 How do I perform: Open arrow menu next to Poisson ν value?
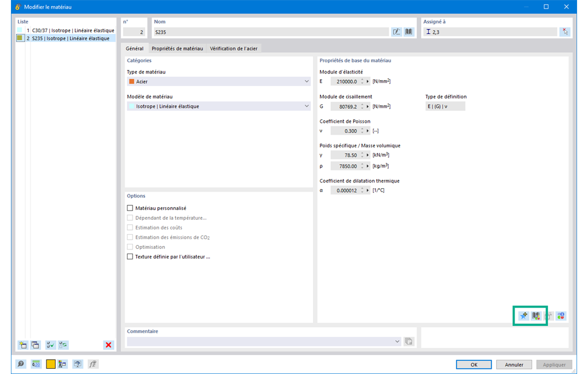[x=368, y=131]
